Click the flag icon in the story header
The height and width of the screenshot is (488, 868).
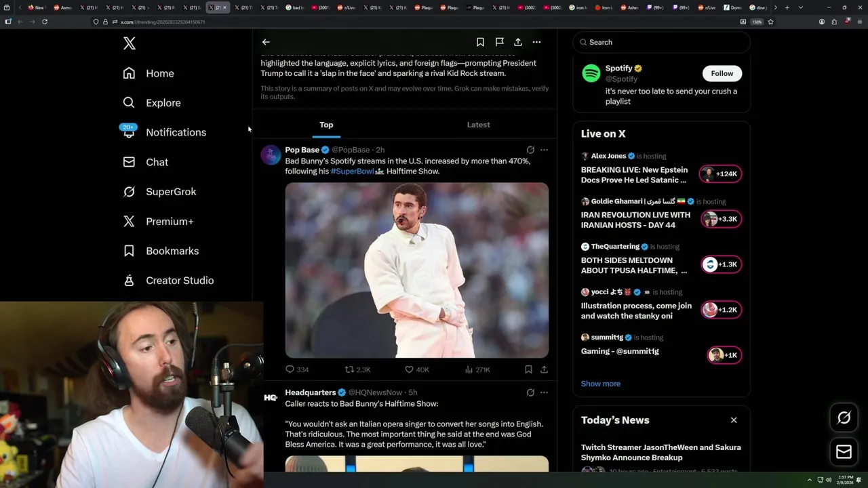pos(499,42)
